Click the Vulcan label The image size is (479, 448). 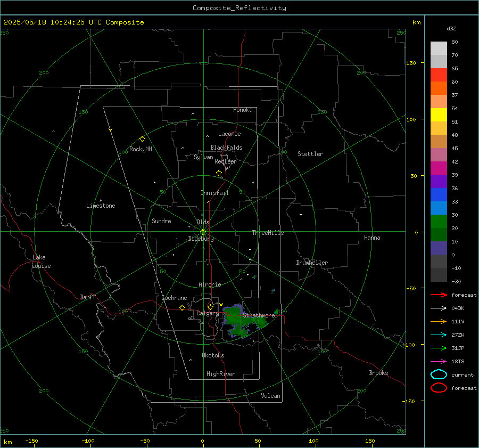coord(270,396)
